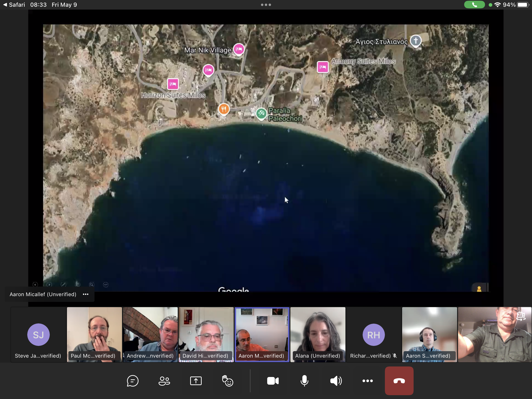Screen dimensions: 532x399
Task: Click the unlabeled pink hotel pin
Action: (x=208, y=70)
